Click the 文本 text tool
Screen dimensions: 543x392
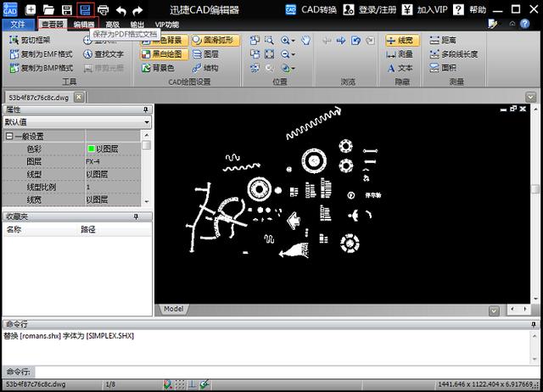tap(400, 68)
